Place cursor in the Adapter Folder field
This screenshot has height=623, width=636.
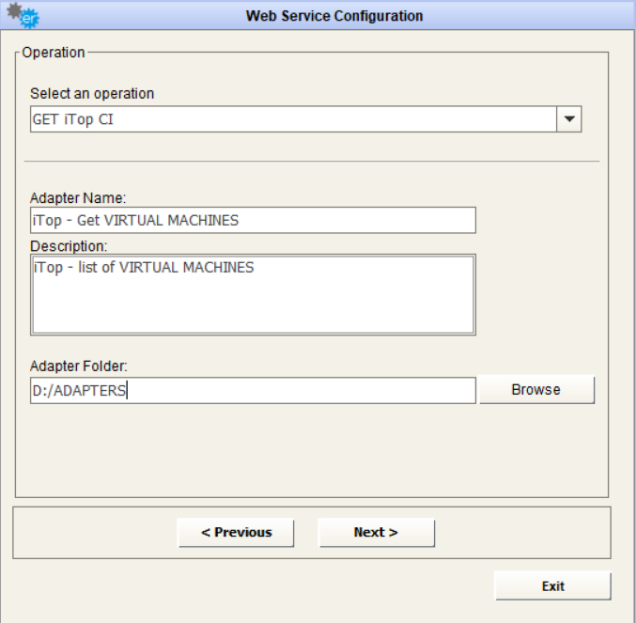(252, 390)
